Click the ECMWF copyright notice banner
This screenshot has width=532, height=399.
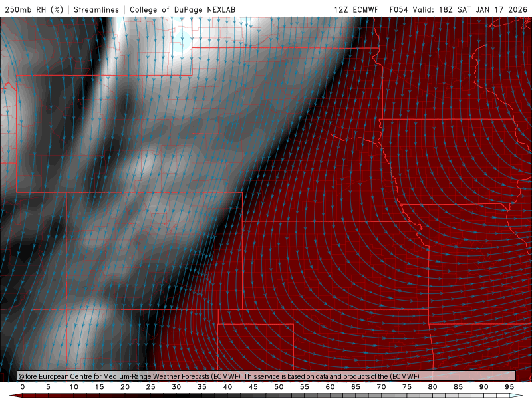[267, 376]
